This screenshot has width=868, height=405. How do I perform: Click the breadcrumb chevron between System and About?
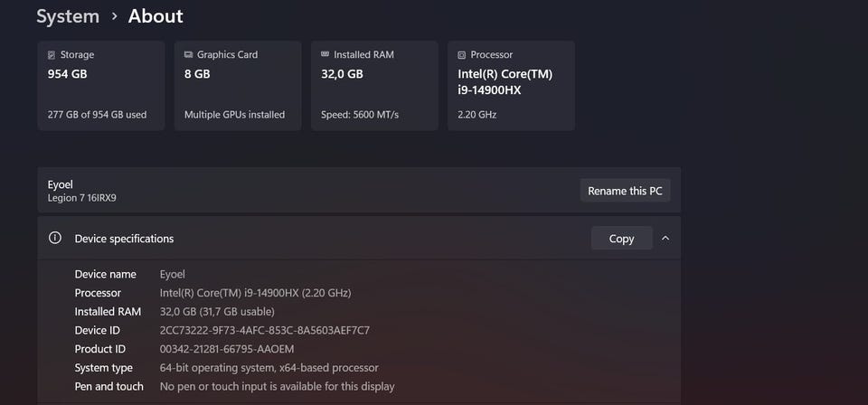114,16
